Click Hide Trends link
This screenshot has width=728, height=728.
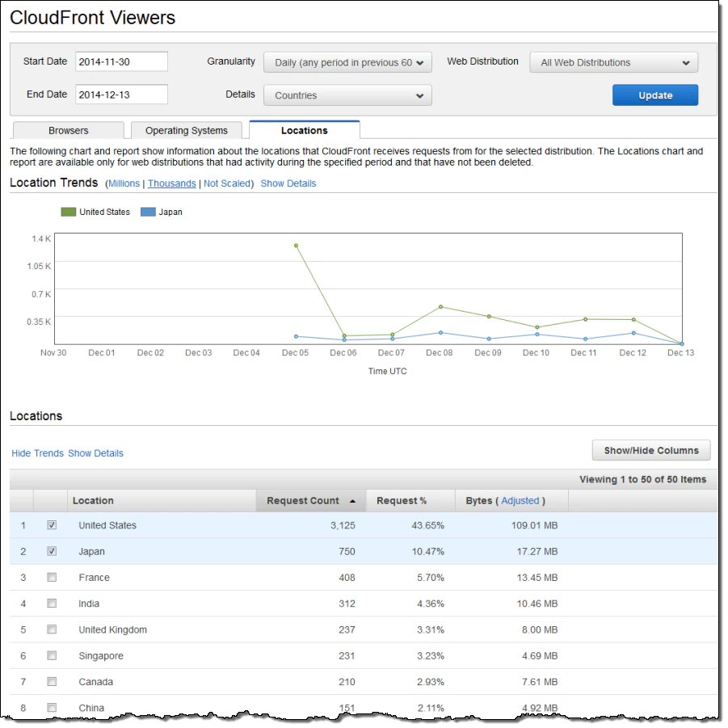[37, 453]
